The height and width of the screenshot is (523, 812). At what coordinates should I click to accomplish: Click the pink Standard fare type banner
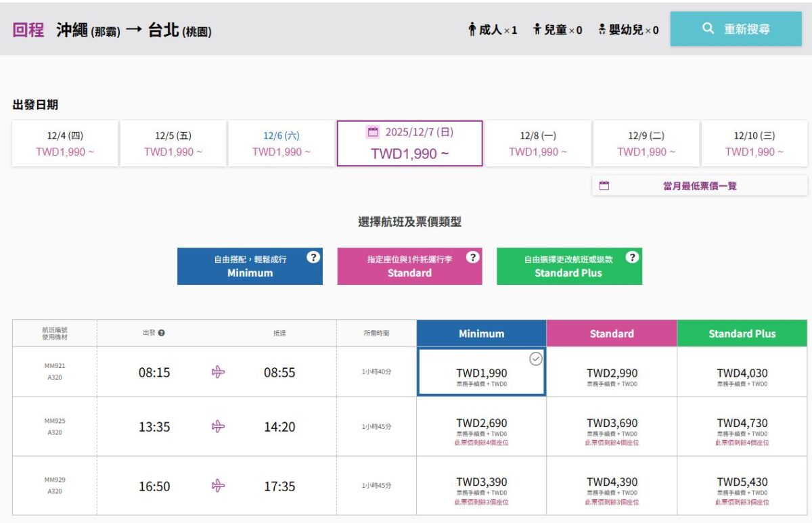coord(410,266)
